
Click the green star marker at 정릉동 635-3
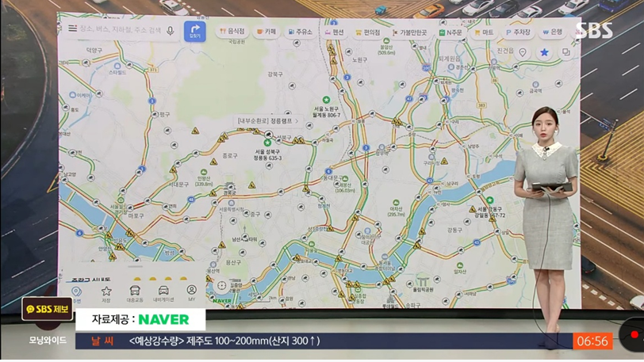click(x=267, y=143)
